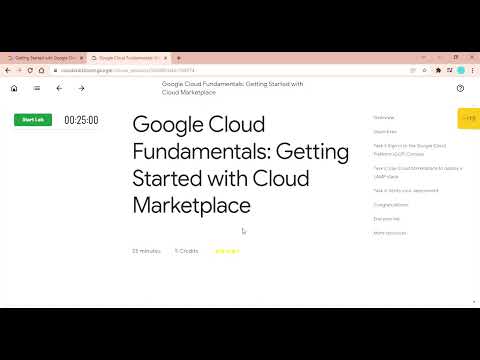Screen dimensions: 480x360
Task: Open the lab page hamburger menu
Action: coord(37,88)
